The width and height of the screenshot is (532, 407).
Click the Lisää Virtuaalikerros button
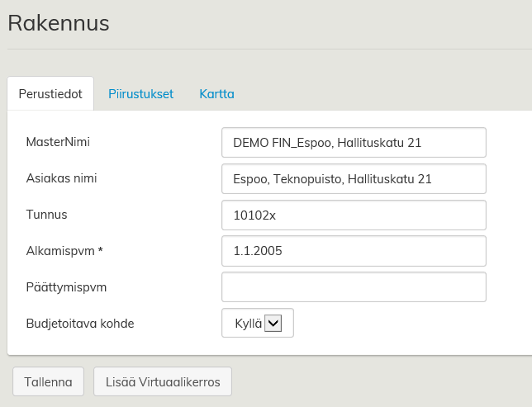click(x=163, y=382)
